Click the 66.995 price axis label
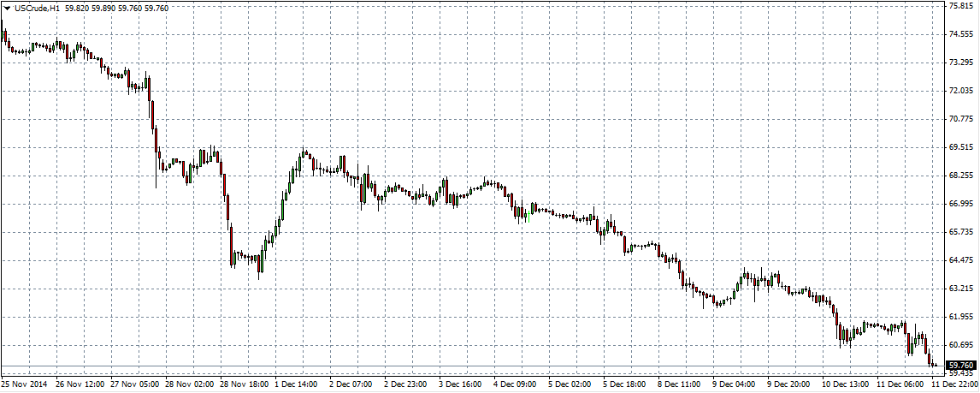980x393 pixels. pyautogui.click(x=961, y=204)
